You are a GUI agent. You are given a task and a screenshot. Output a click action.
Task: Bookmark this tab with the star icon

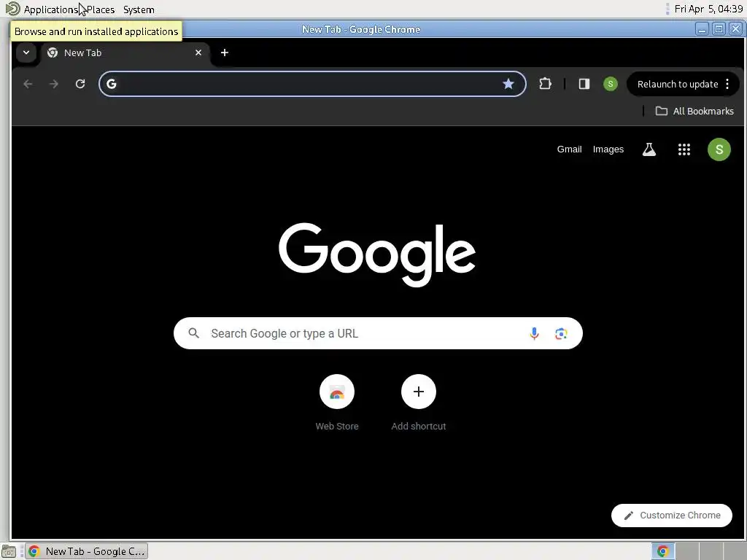(x=508, y=84)
